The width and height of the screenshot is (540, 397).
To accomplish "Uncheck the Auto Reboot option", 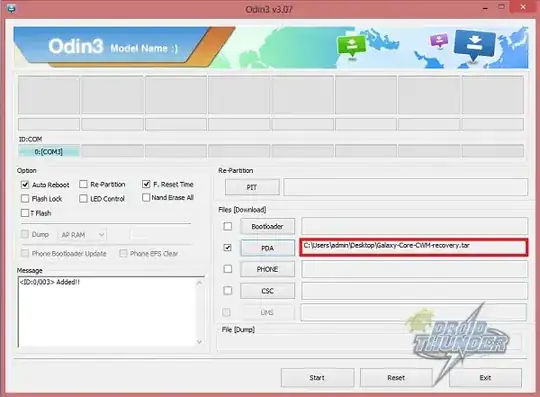I will 25,185.
